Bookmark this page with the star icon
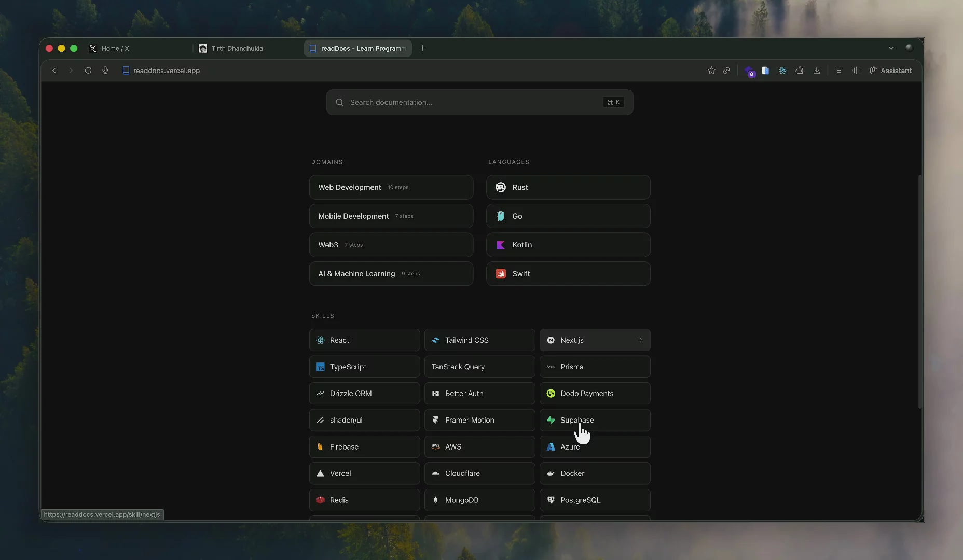This screenshot has width=963, height=560. pyautogui.click(x=711, y=71)
